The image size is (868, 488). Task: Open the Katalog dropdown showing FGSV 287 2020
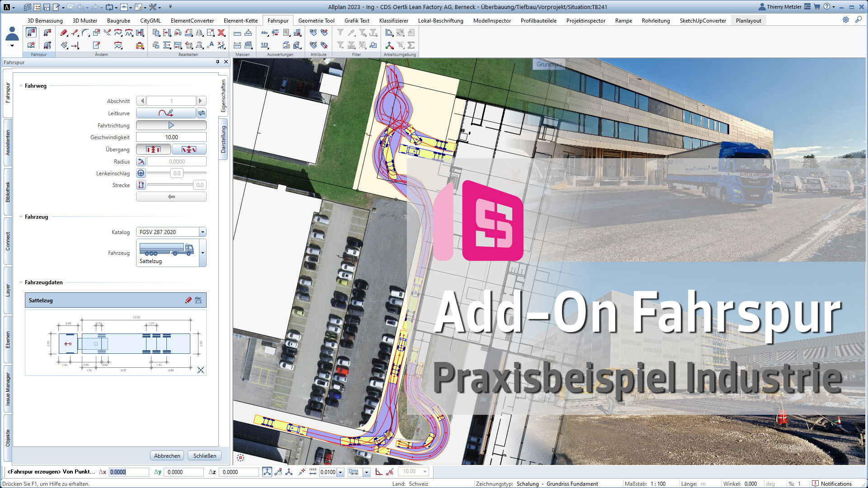[x=203, y=232]
